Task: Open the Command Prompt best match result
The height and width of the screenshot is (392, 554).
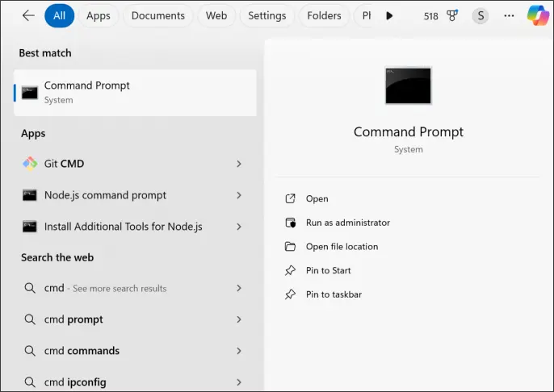Action: point(135,93)
